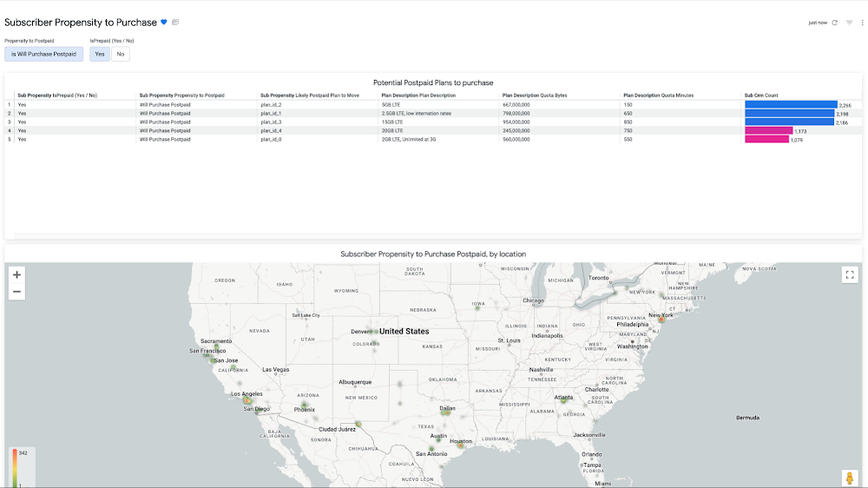
Task: Click the plan_id_3 cell
Action: pyautogui.click(x=271, y=122)
